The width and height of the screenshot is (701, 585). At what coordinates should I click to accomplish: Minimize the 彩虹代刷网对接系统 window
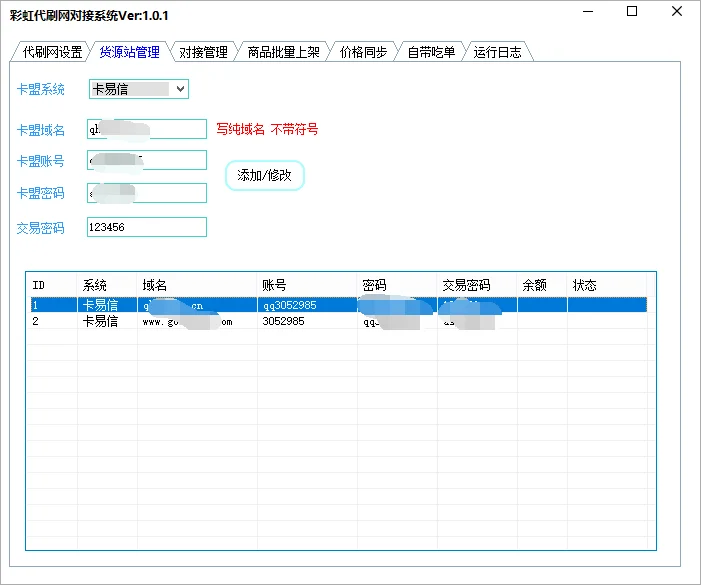588,11
